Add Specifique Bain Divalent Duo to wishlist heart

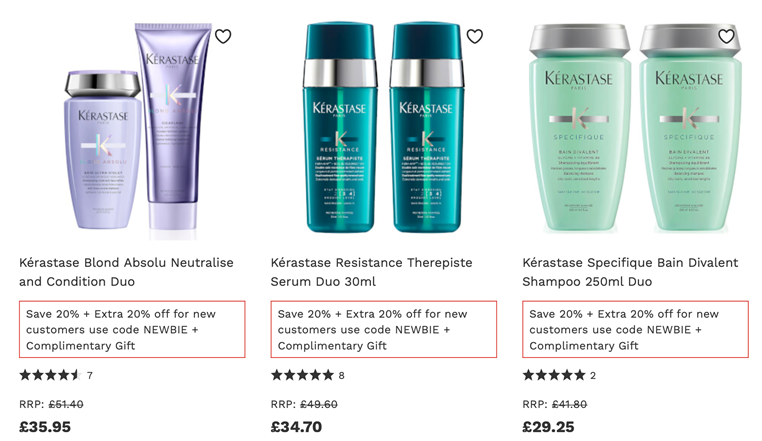click(x=727, y=36)
